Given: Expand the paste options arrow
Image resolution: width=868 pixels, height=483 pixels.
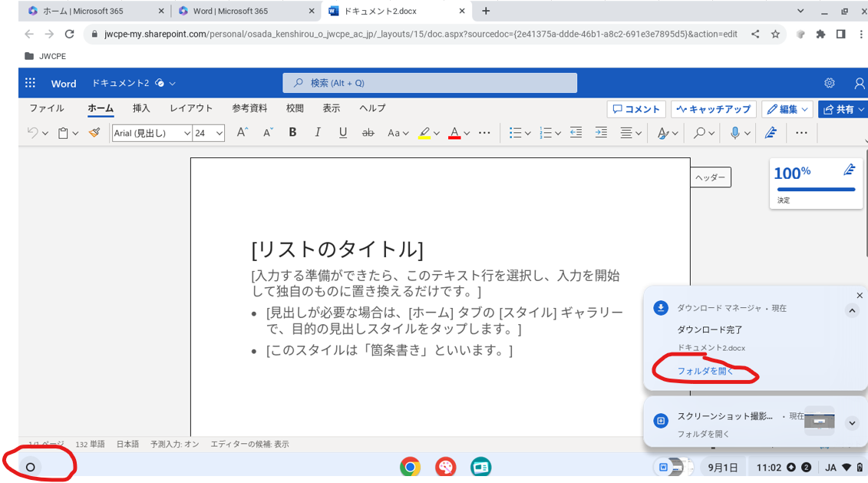Looking at the screenshot, I should pos(75,134).
